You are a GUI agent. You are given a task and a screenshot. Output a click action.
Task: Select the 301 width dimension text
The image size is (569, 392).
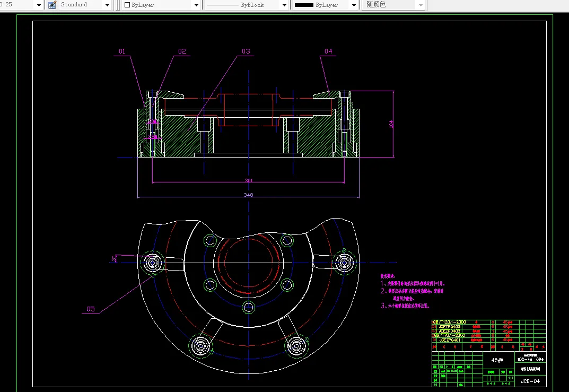pos(249,180)
